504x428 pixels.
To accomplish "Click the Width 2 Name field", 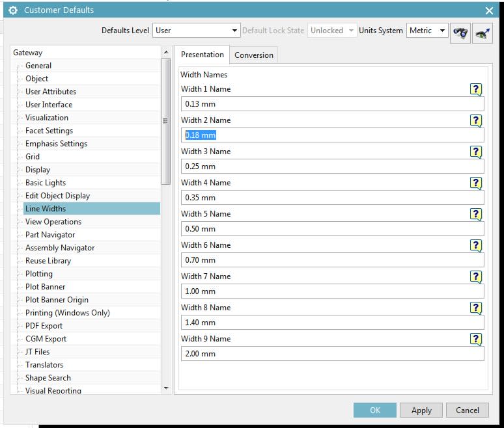I will tap(332, 135).
